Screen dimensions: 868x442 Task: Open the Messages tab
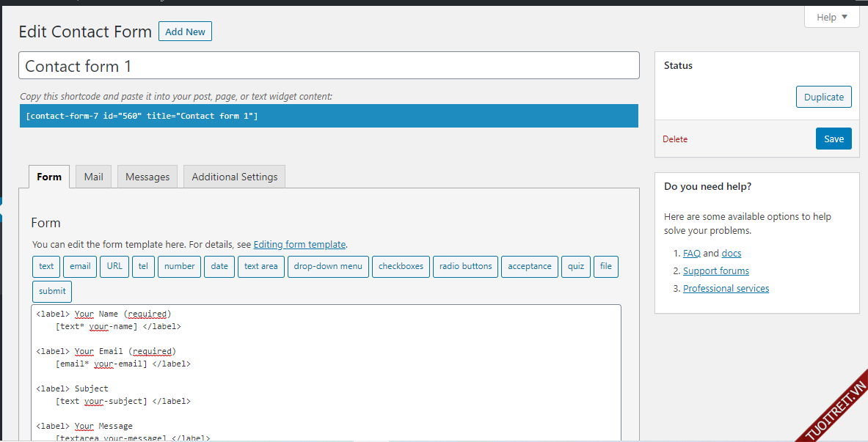coord(147,177)
